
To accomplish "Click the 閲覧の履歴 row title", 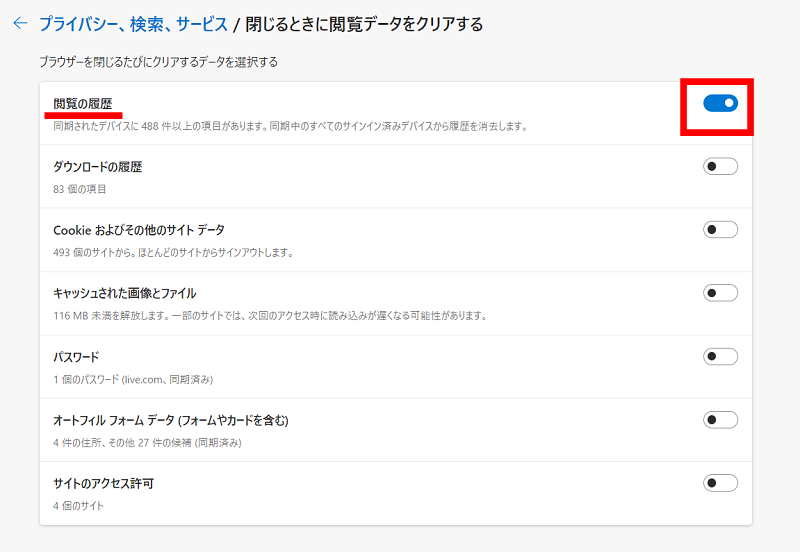I will (83, 104).
